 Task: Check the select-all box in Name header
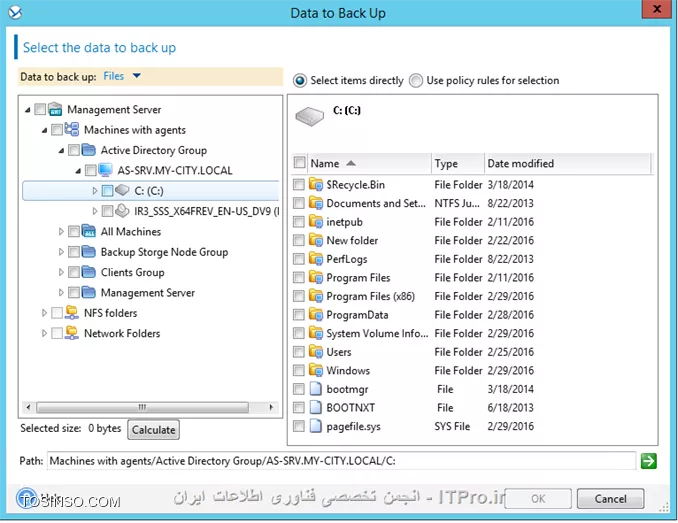299,163
